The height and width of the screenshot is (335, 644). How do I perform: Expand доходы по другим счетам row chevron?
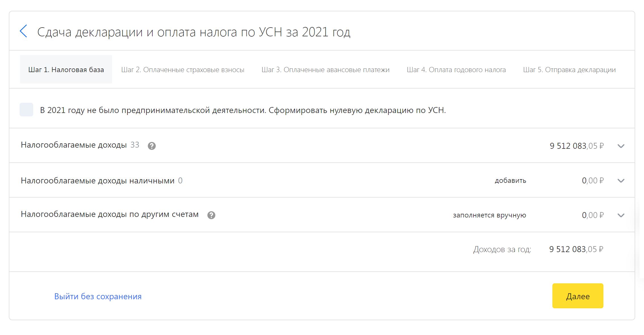pyautogui.click(x=621, y=215)
